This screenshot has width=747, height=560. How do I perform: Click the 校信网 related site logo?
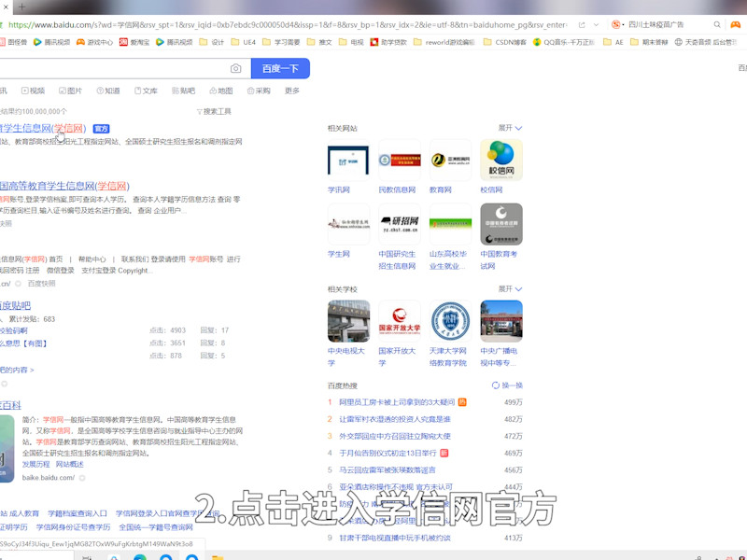501,159
